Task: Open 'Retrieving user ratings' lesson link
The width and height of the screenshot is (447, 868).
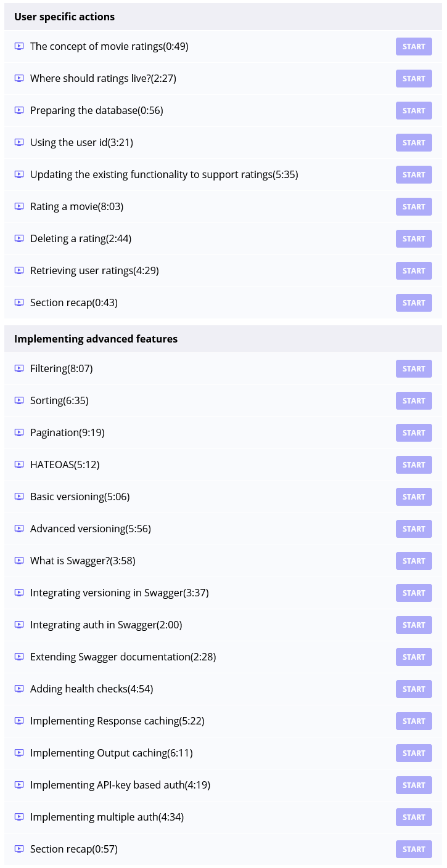Action: (x=94, y=270)
